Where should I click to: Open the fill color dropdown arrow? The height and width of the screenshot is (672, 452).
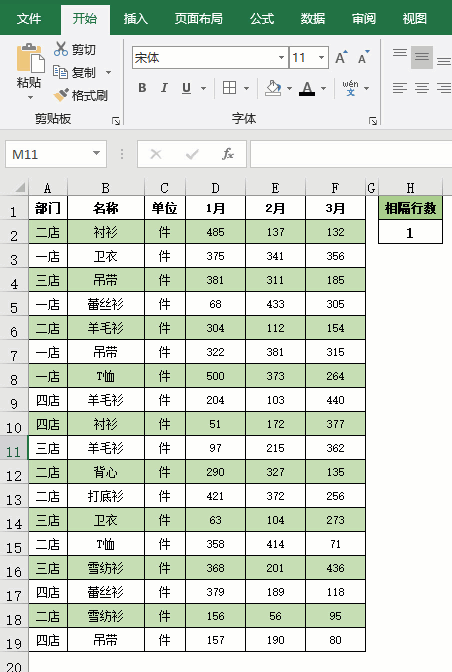[x=290, y=88]
